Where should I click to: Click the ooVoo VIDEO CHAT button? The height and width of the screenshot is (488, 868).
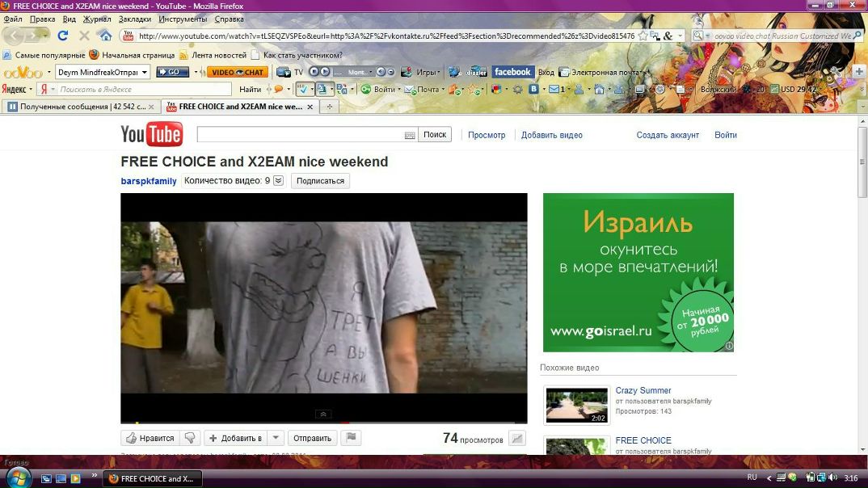237,72
